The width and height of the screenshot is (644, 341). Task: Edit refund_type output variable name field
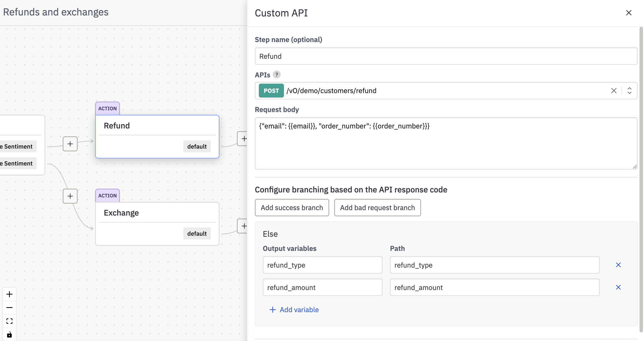tap(322, 265)
